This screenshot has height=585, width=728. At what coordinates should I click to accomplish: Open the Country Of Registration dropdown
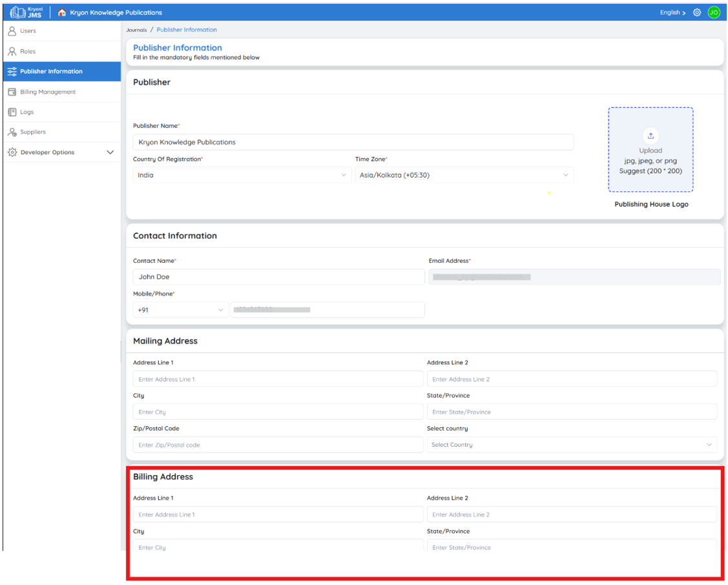coord(242,175)
